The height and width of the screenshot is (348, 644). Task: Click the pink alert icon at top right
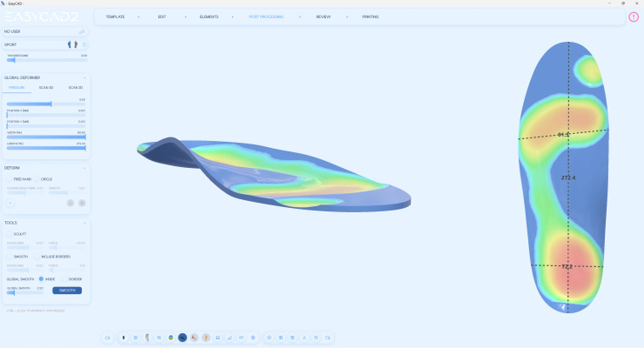click(x=633, y=17)
